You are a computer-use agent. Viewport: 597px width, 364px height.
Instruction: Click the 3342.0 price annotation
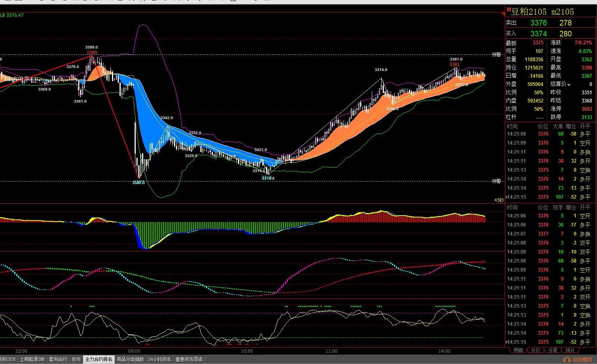click(x=167, y=118)
